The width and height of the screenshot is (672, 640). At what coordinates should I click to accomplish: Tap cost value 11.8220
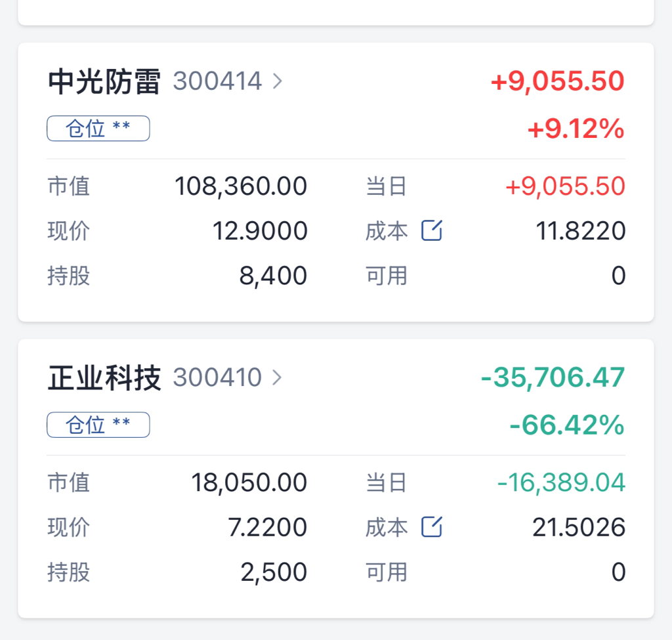[581, 230]
